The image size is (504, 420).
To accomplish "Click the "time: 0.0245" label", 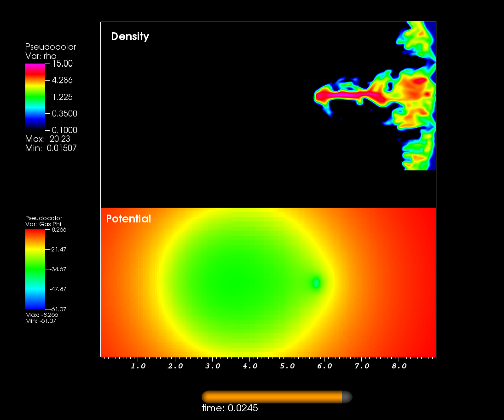I will coord(230,408).
